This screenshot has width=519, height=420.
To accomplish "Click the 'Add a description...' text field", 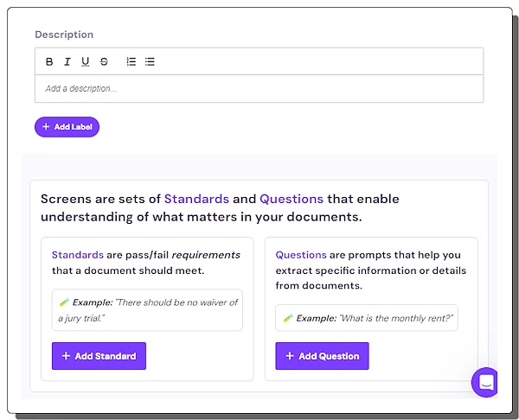I will point(259,88).
